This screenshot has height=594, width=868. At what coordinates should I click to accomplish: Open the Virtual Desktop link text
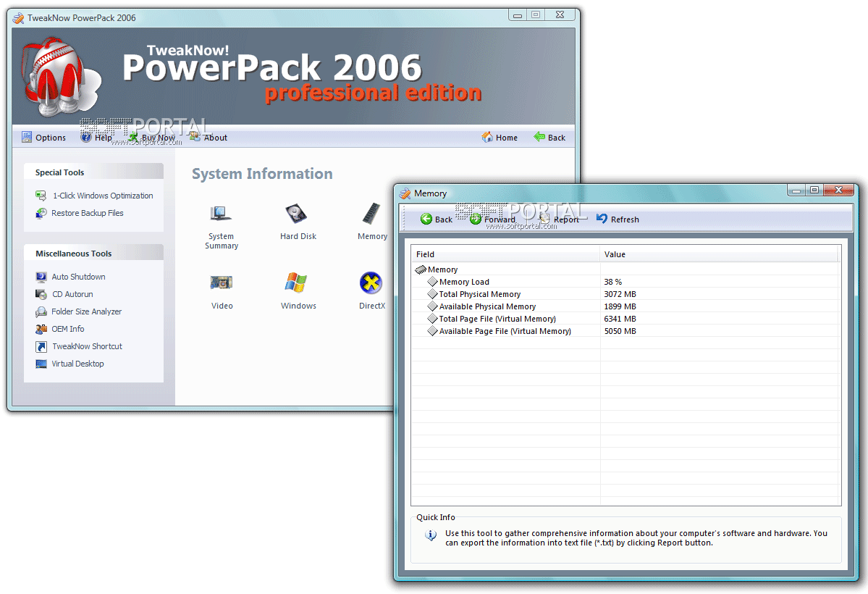[x=77, y=364]
